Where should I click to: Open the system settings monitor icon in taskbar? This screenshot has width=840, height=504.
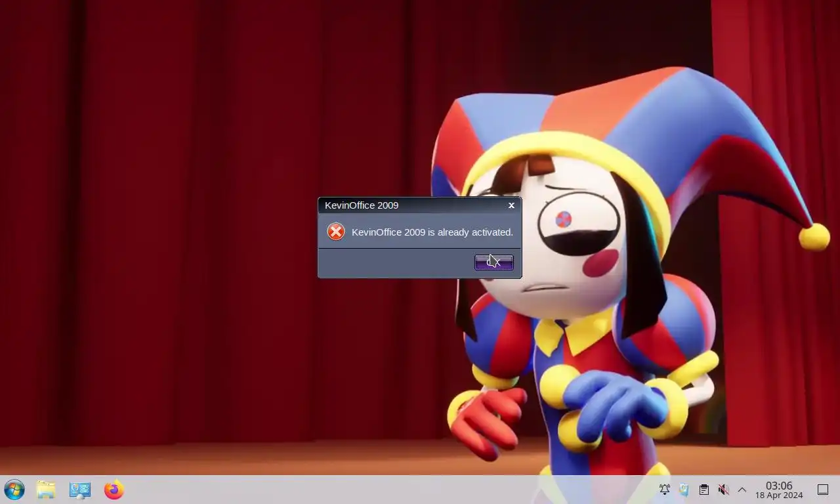(80, 490)
